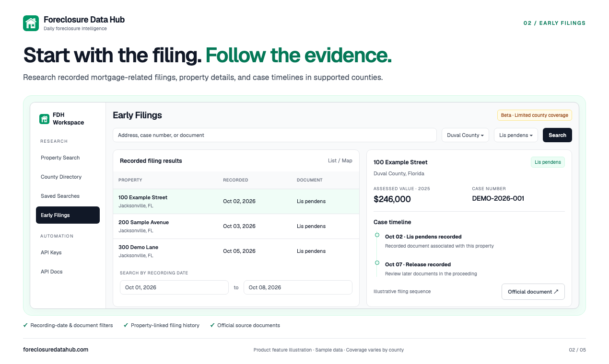Click the Lis pendens status badge
Viewport: 609px width, 364px height.
pyautogui.click(x=548, y=162)
